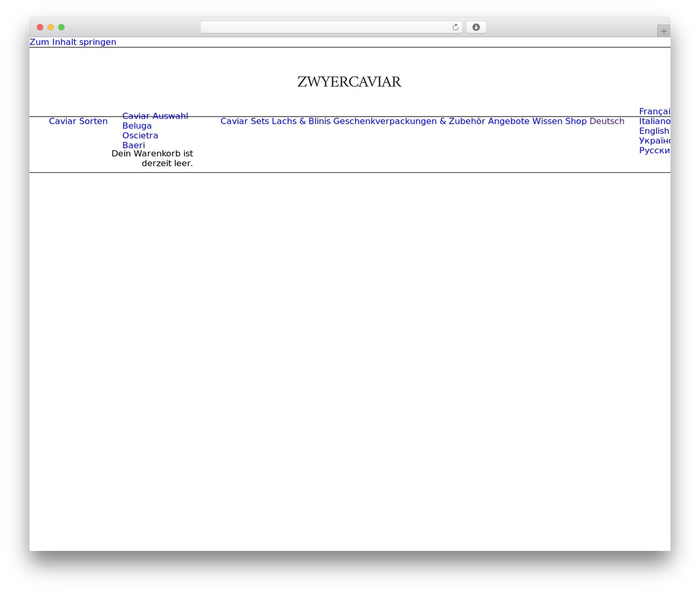Select Caviar Auswahl submenu link
This screenshot has height=593, width=700.
point(155,116)
